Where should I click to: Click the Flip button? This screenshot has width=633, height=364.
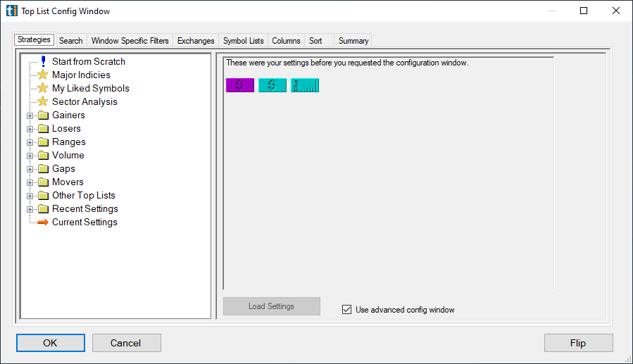point(579,343)
